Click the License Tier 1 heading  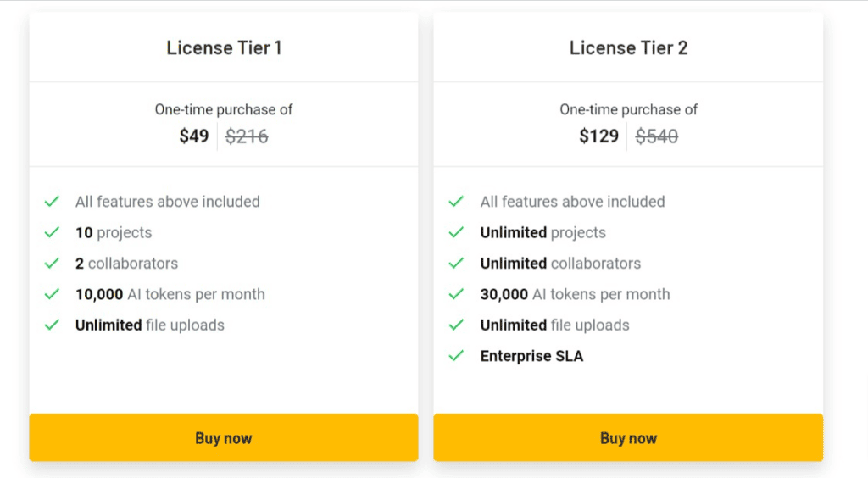pos(224,47)
